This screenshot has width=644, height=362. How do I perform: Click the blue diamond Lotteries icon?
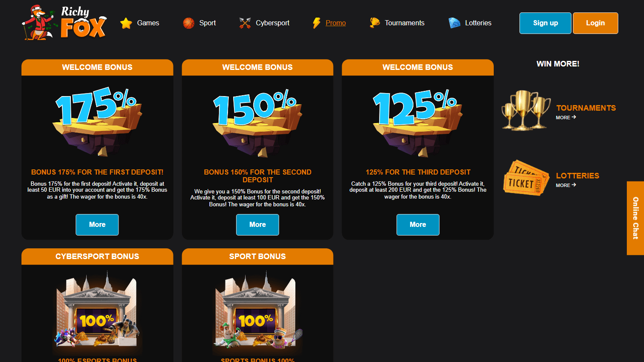point(454,23)
